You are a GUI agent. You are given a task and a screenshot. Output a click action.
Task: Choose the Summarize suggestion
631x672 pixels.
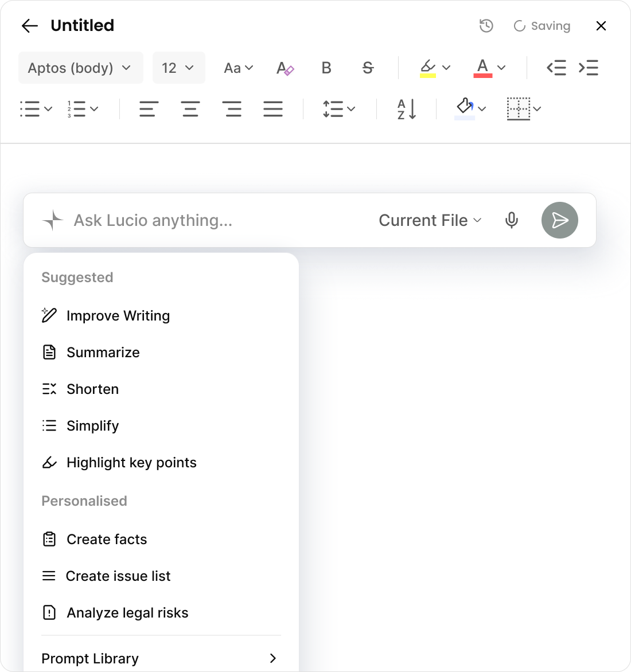click(x=103, y=353)
